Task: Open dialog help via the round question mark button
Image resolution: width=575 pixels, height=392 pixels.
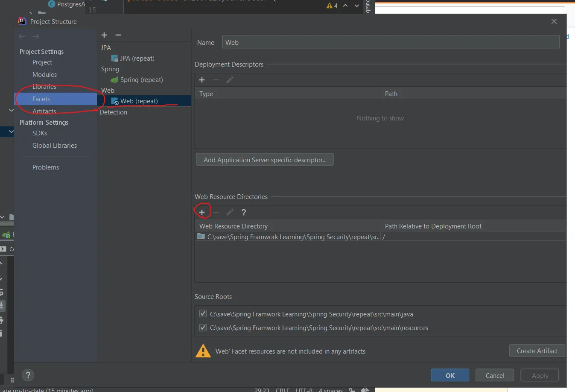Action: [x=28, y=375]
